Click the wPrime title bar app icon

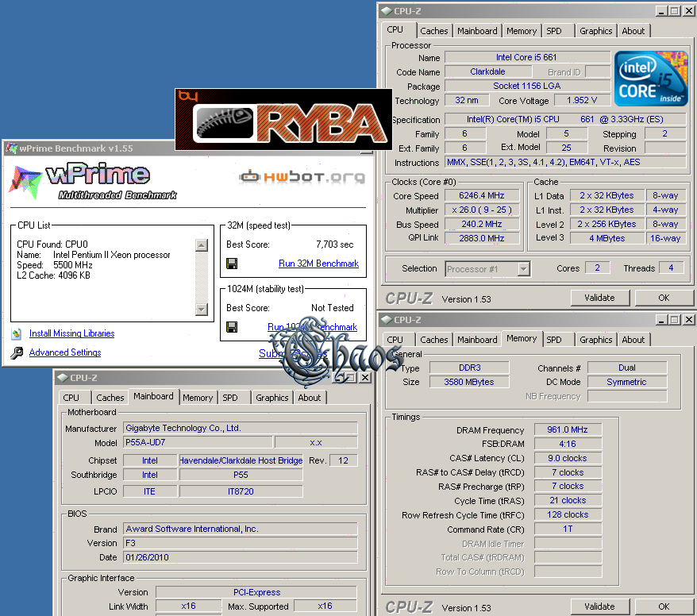click(11, 148)
